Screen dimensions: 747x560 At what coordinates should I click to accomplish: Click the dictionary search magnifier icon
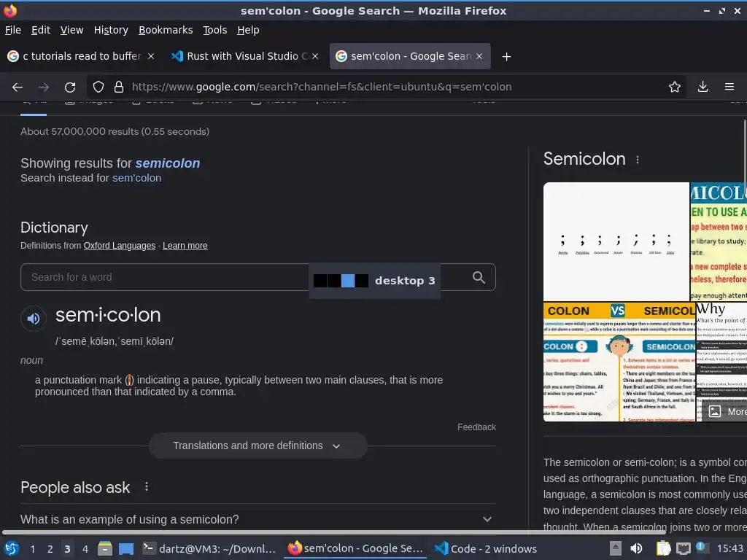click(479, 277)
